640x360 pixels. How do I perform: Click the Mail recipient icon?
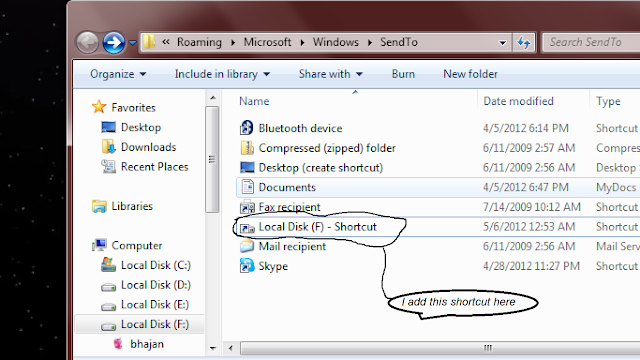(x=247, y=246)
